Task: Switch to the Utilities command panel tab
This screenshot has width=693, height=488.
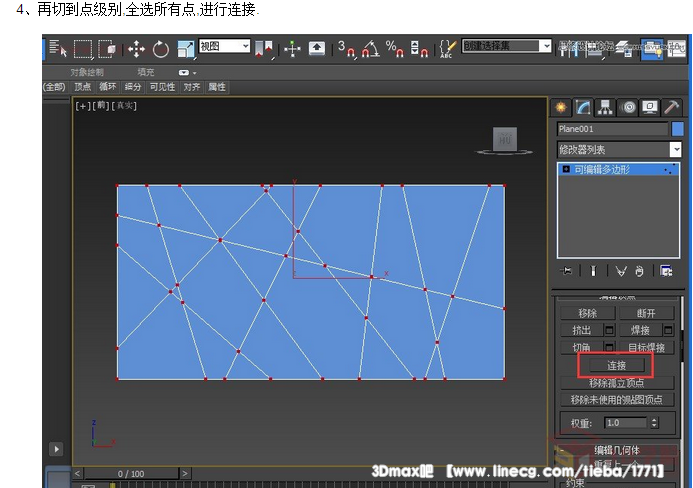Action: [671, 107]
